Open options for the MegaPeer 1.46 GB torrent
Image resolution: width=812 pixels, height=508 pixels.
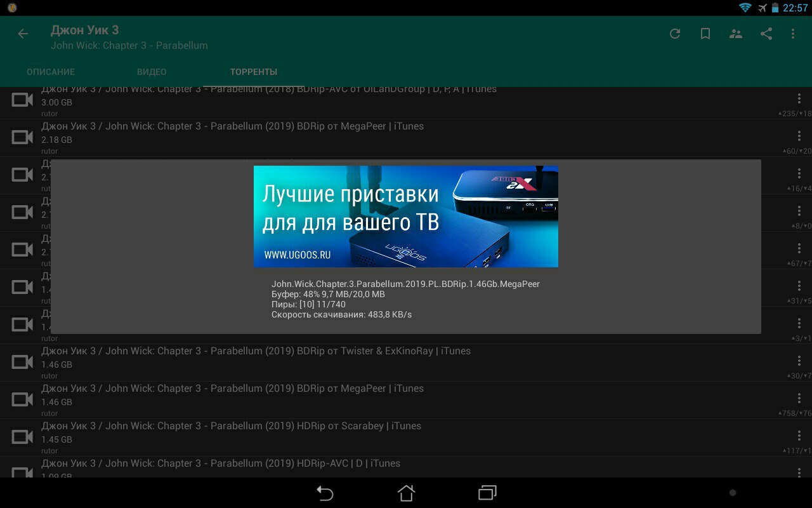pos(799,398)
